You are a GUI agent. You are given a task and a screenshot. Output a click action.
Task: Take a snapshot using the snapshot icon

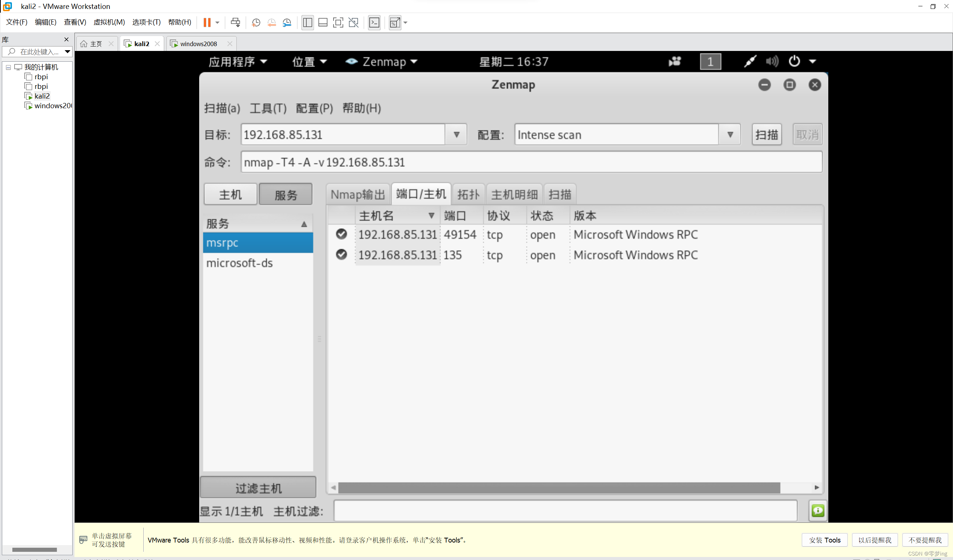(256, 23)
